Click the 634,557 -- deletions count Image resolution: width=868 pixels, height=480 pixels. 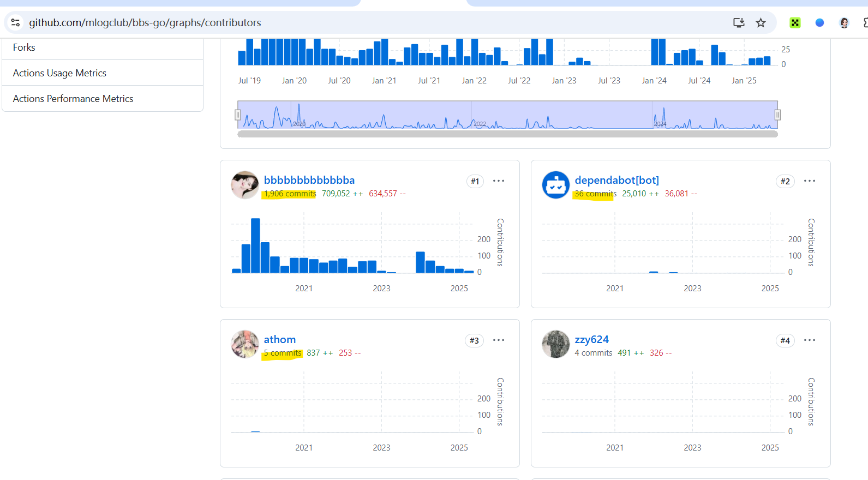point(387,194)
